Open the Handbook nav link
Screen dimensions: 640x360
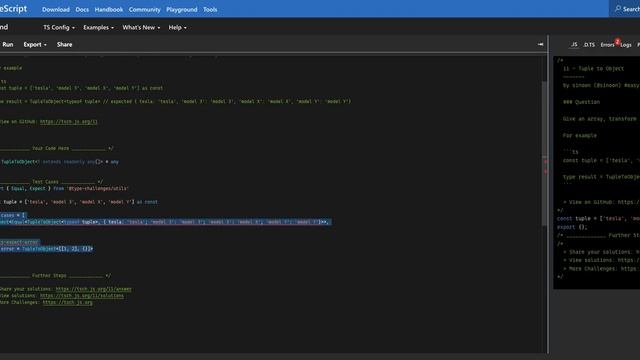click(109, 9)
